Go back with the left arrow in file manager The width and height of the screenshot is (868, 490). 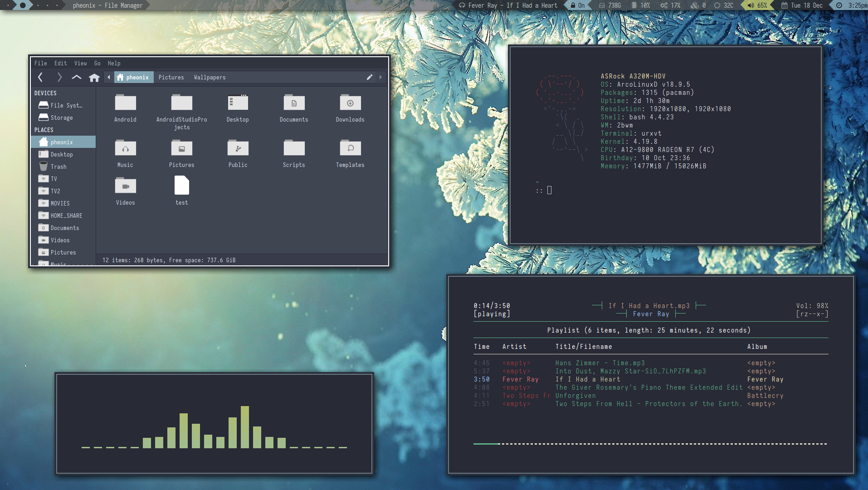click(40, 78)
